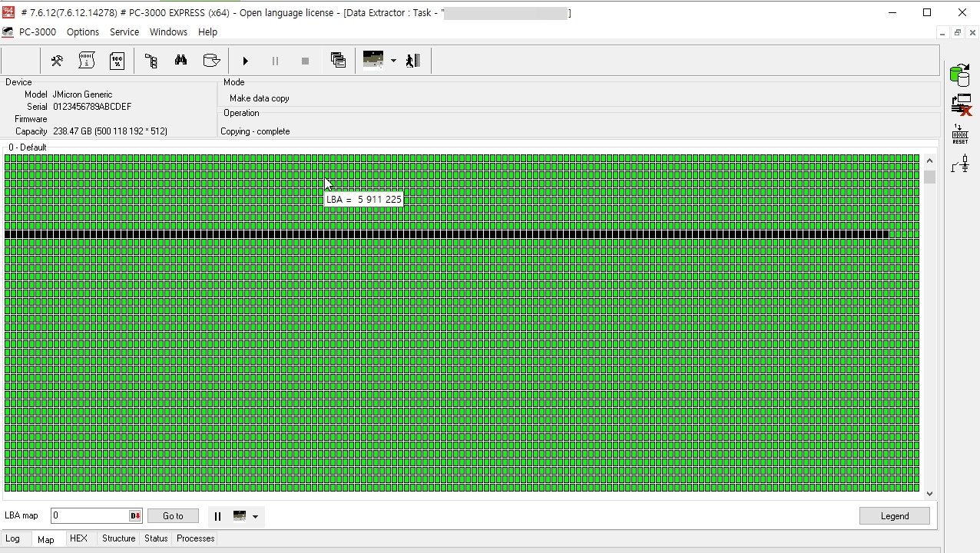Click the disk with arrow icon
This screenshot has width=980, height=553.
[x=211, y=61]
